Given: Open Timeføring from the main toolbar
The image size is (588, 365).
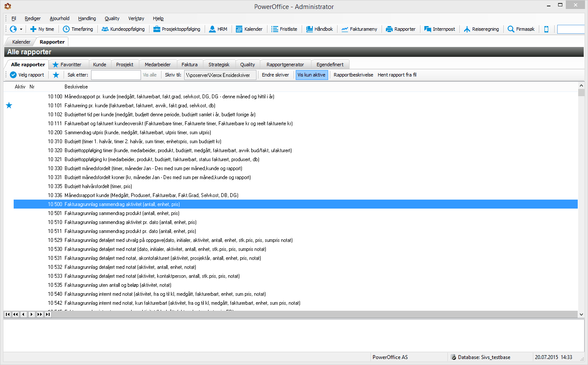Looking at the screenshot, I should tap(78, 29).
